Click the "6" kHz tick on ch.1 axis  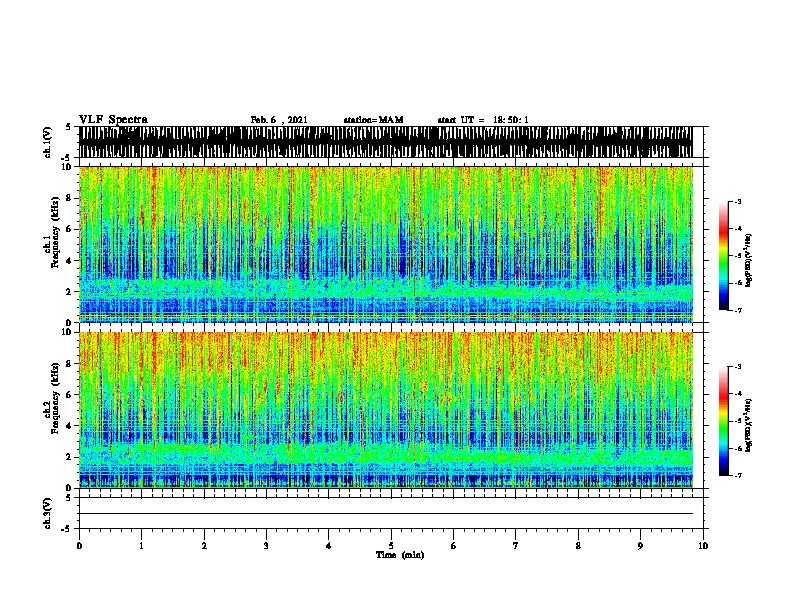[69, 229]
